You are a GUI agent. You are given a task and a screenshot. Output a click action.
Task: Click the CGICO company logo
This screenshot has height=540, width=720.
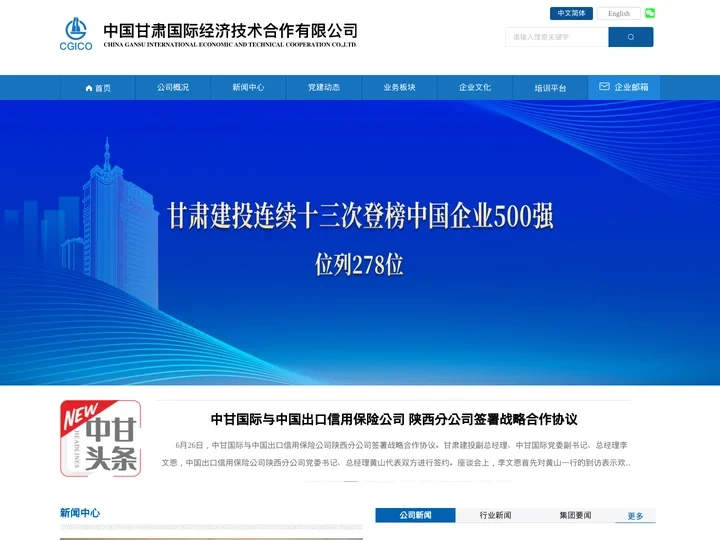coord(76,34)
